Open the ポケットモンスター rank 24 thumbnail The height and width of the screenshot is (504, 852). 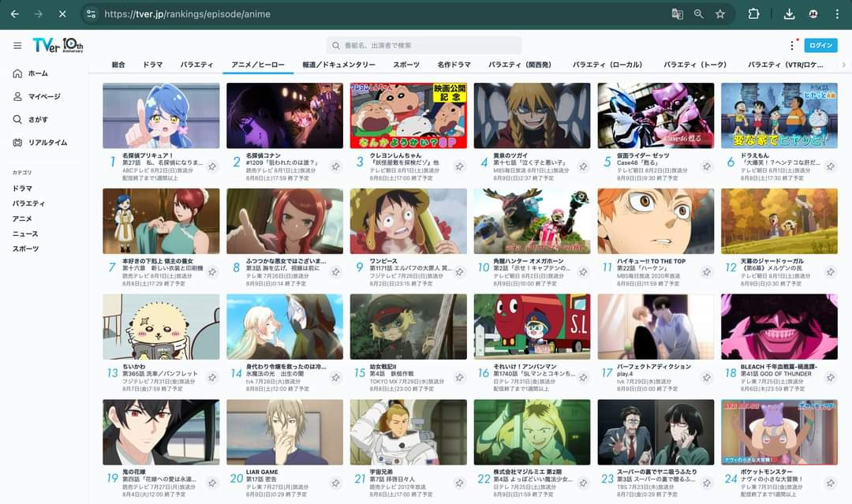(779, 431)
